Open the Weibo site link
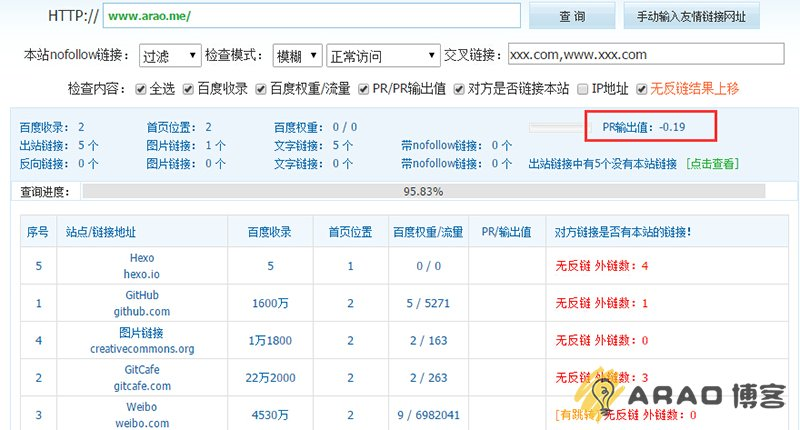 pyautogui.click(x=142, y=407)
